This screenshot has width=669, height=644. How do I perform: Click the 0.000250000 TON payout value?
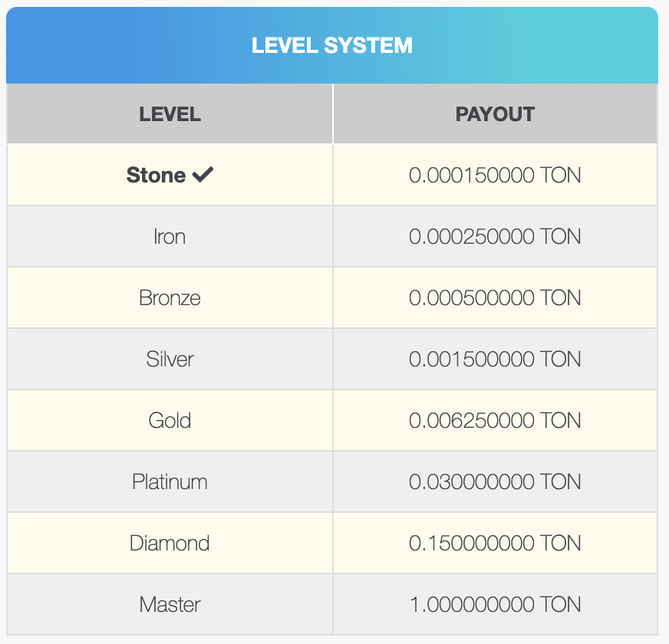coord(495,237)
